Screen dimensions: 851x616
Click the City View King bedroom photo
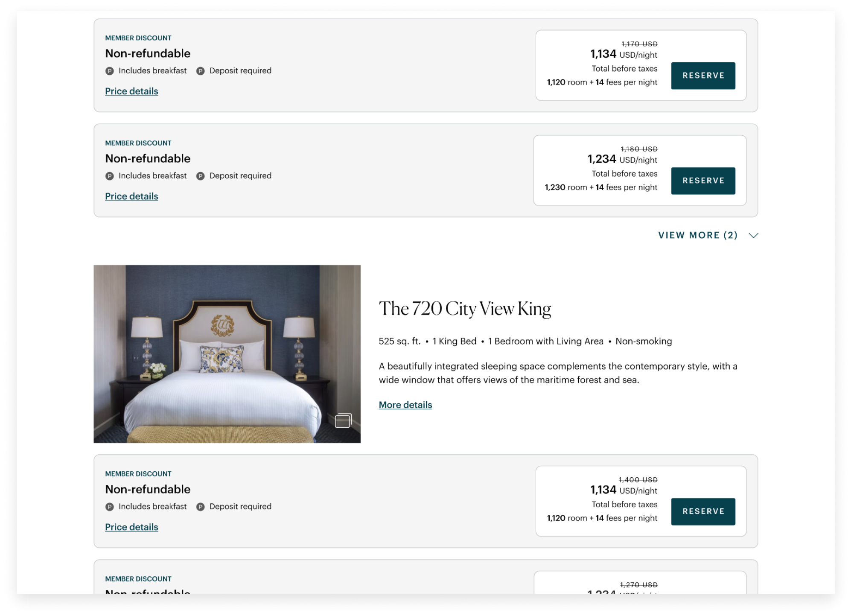click(x=227, y=354)
